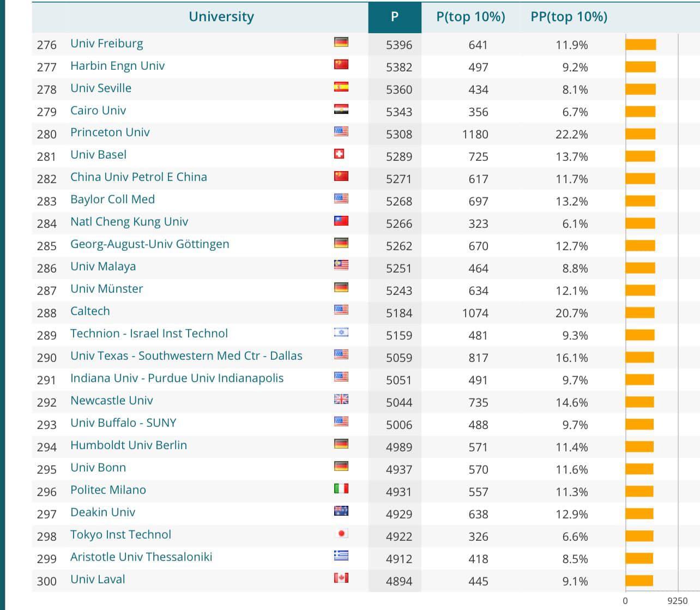This screenshot has width=700, height=610.
Task: Open the Princeton Univ link
Action: [110, 132]
